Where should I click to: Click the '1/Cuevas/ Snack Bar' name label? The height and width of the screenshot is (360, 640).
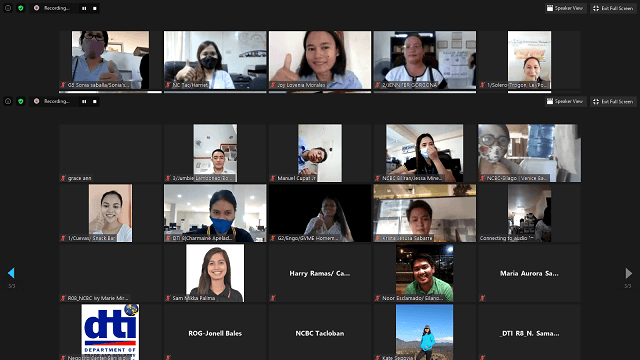pos(92,238)
